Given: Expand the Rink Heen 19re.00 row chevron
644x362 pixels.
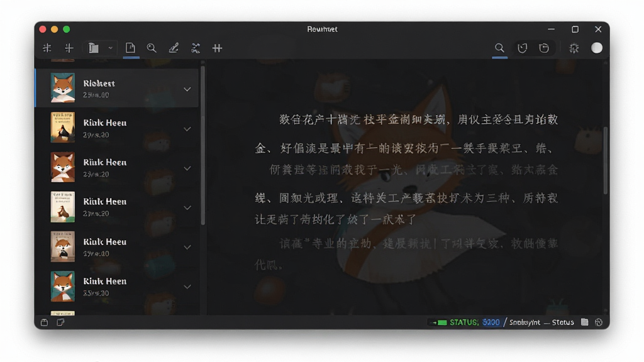Looking at the screenshot, I should tap(187, 247).
